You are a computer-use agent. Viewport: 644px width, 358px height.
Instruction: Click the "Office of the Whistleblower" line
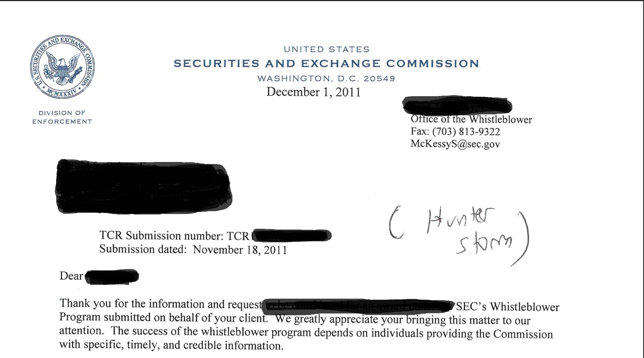(x=471, y=119)
